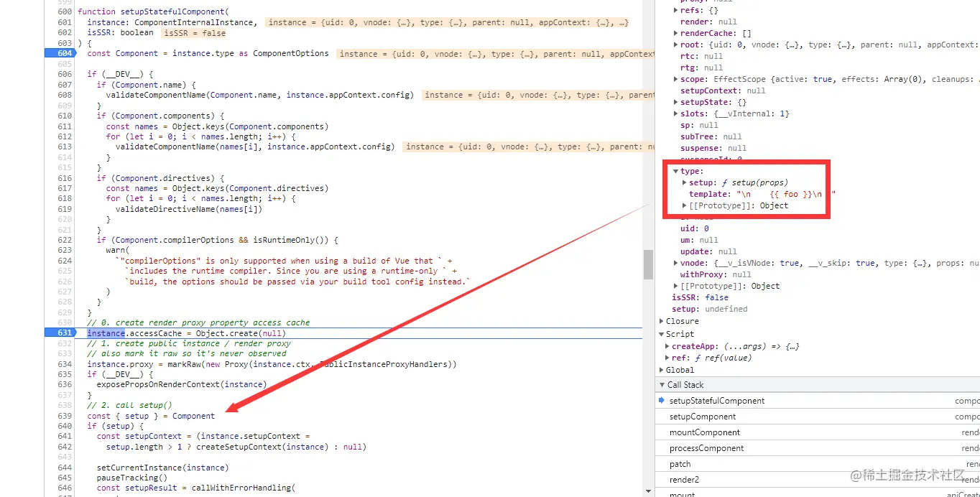The image size is (980, 497).
Task: Click the 'rtc: null' property row
Action: tap(701, 56)
